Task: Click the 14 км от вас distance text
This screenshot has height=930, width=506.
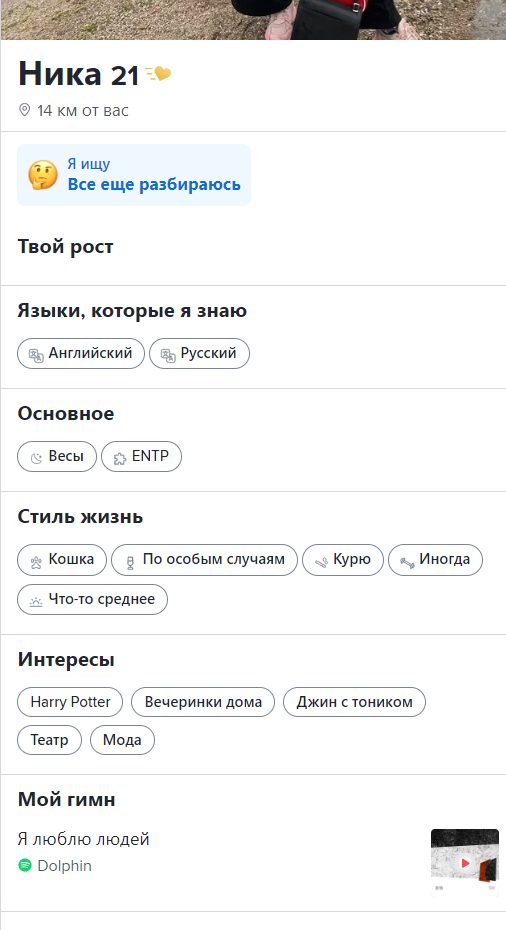Action: tap(82, 110)
